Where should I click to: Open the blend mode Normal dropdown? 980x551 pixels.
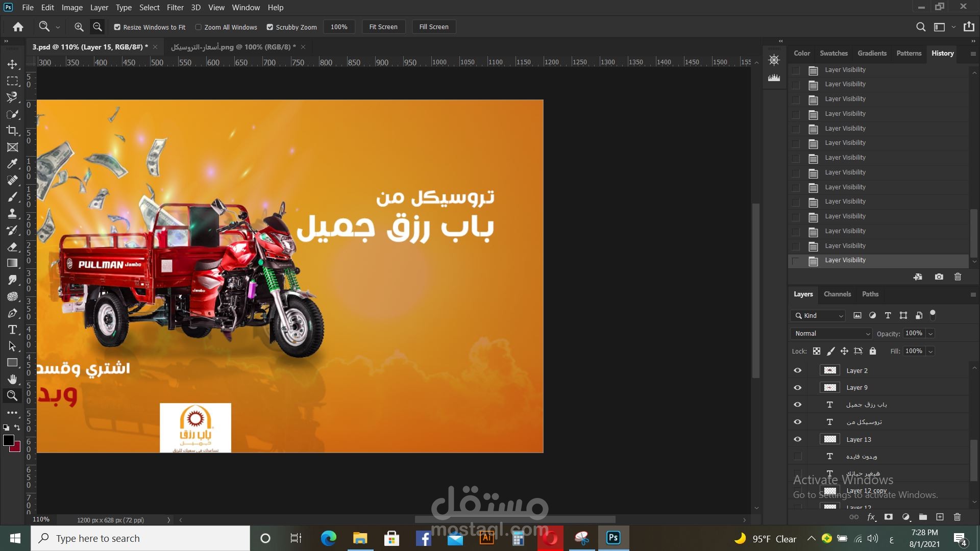click(832, 333)
